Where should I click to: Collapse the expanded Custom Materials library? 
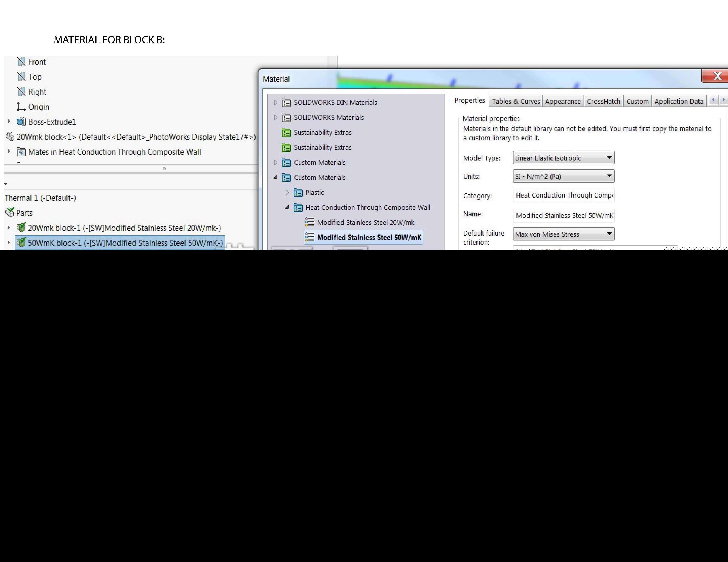[x=276, y=177]
